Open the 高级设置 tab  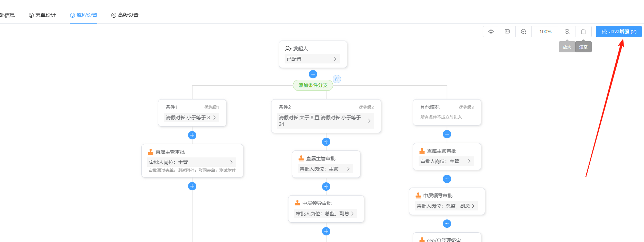click(x=125, y=15)
